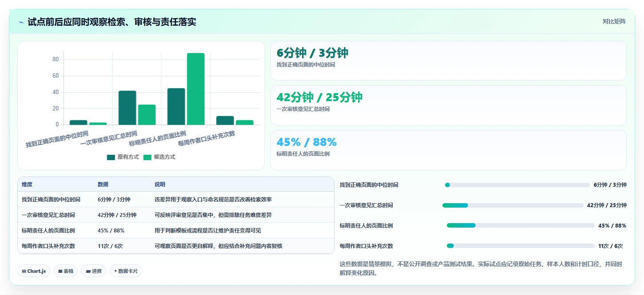Toggle the 候选方式 legend entry
Image resolution: width=644 pixels, height=295 pixels.
pyautogui.click(x=159, y=157)
